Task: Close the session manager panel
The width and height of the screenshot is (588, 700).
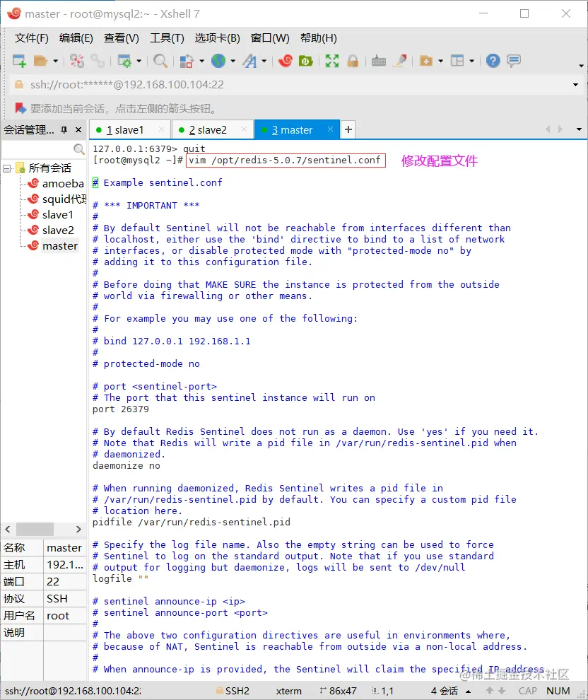Action: pos(78,130)
